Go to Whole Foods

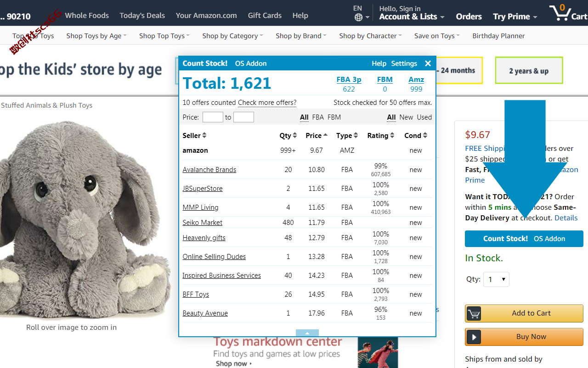pyautogui.click(x=87, y=16)
